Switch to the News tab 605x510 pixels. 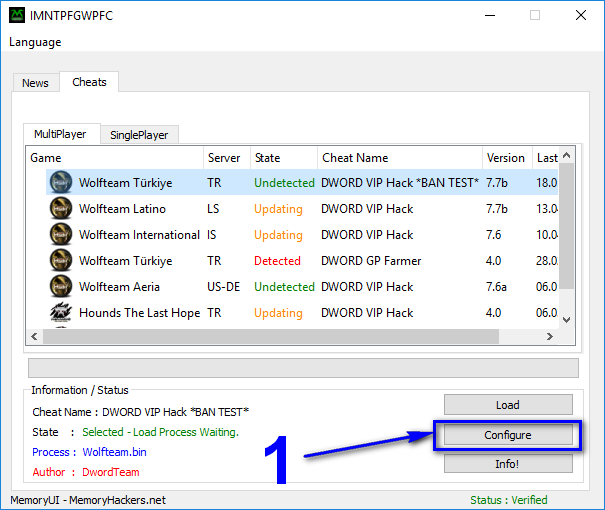[x=35, y=83]
